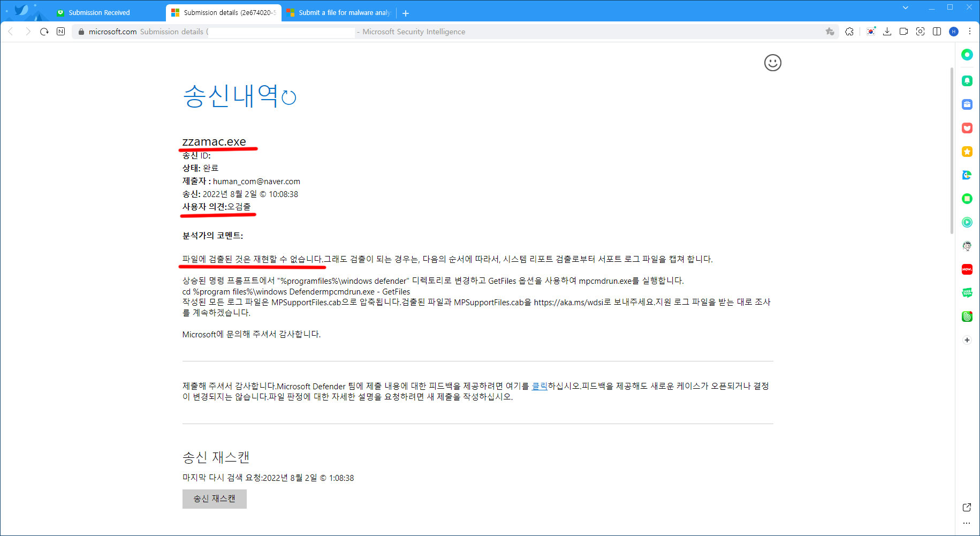The width and height of the screenshot is (980, 536).
Task: Open the green play media sidebar icon
Action: coord(967,222)
